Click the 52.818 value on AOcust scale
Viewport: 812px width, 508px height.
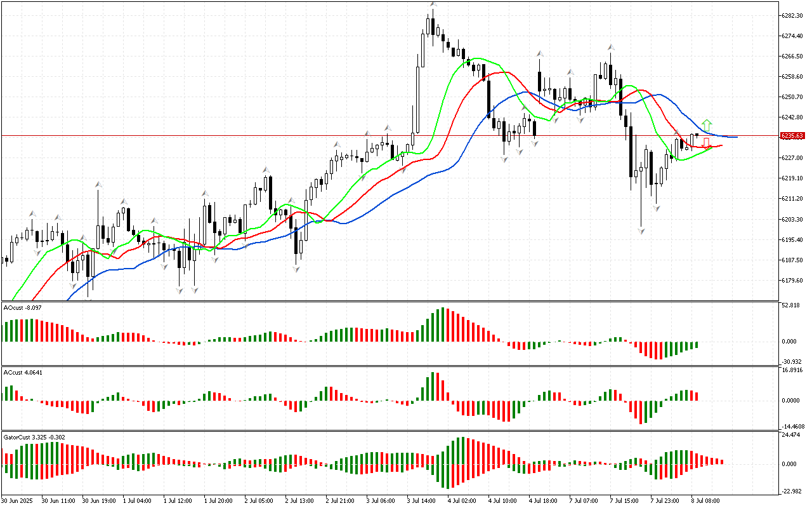(x=789, y=305)
